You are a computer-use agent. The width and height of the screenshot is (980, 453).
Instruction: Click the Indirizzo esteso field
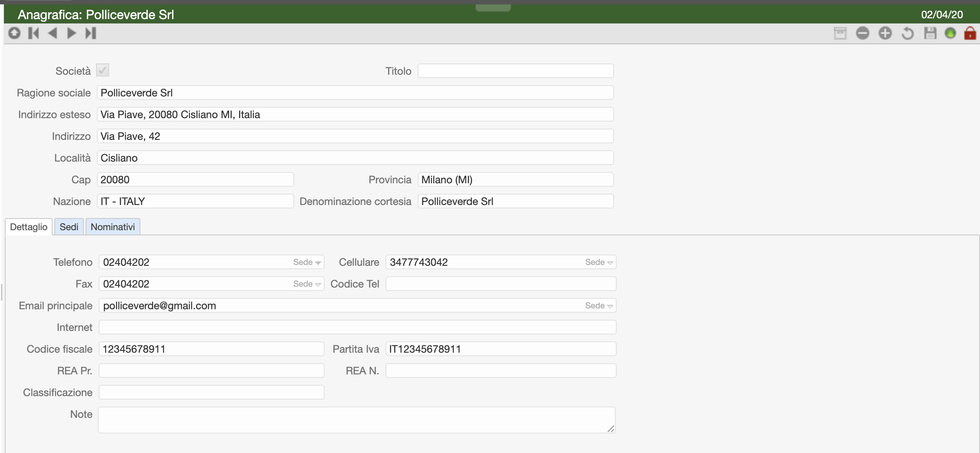[355, 114]
